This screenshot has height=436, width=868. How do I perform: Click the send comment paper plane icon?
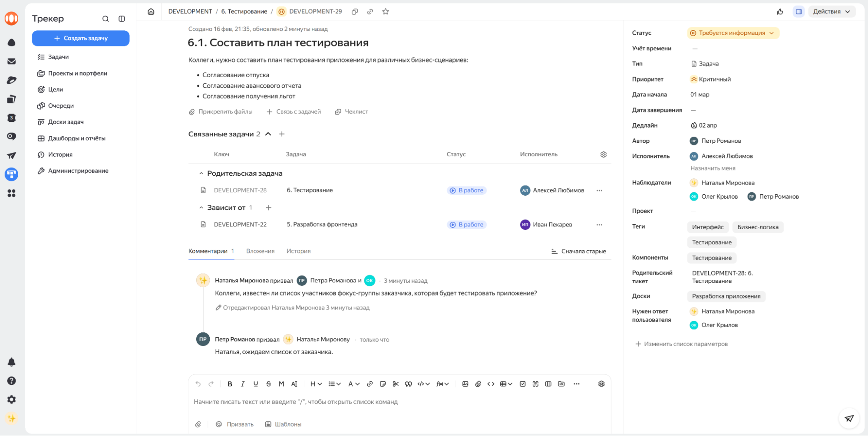[849, 418]
